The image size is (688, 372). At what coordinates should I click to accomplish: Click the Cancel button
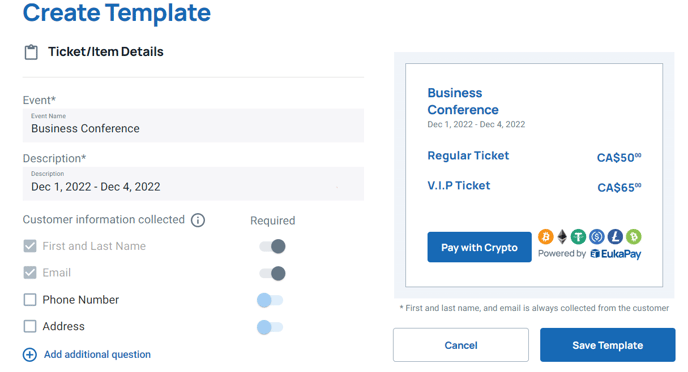[461, 345]
